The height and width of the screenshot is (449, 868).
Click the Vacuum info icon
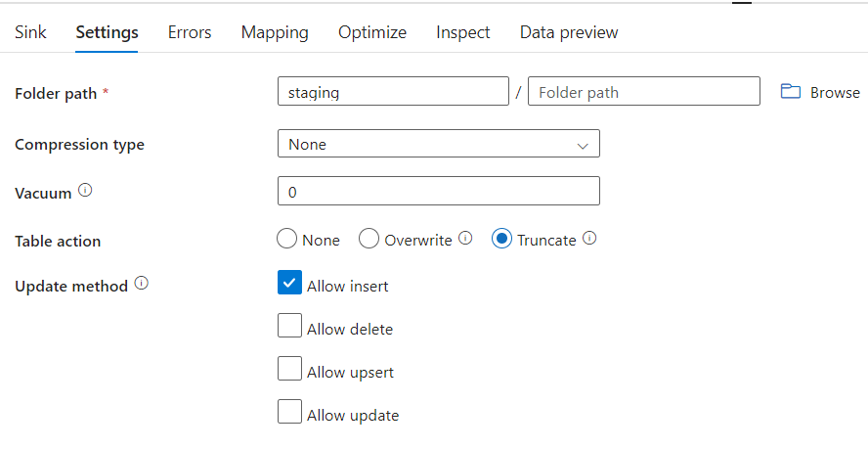click(85, 192)
